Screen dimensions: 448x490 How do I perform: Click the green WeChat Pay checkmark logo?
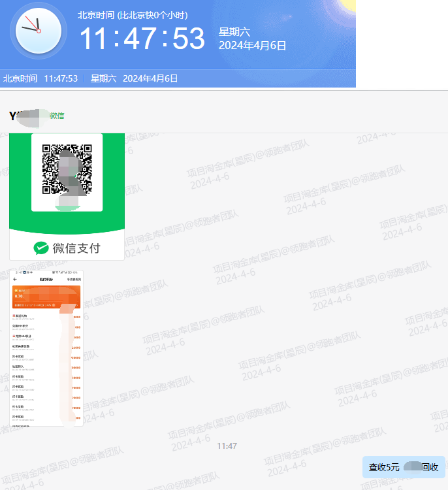pyautogui.click(x=41, y=248)
